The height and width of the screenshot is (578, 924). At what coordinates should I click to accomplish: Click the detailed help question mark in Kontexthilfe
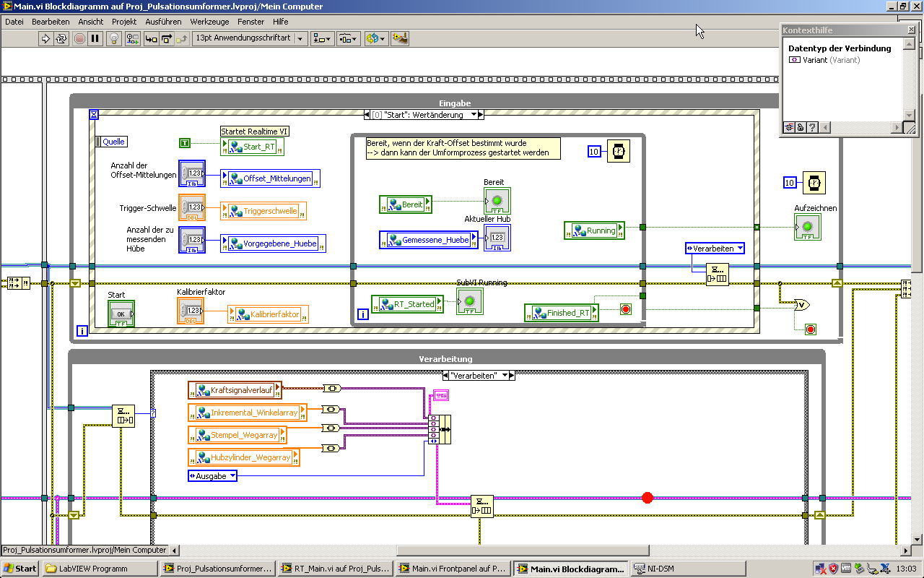click(x=812, y=128)
